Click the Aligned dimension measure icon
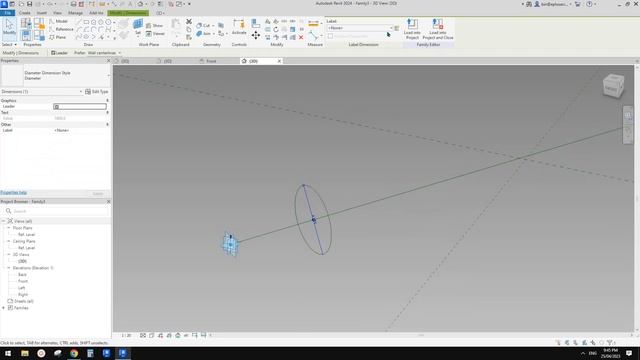This screenshot has height=360, width=640. (x=313, y=24)
